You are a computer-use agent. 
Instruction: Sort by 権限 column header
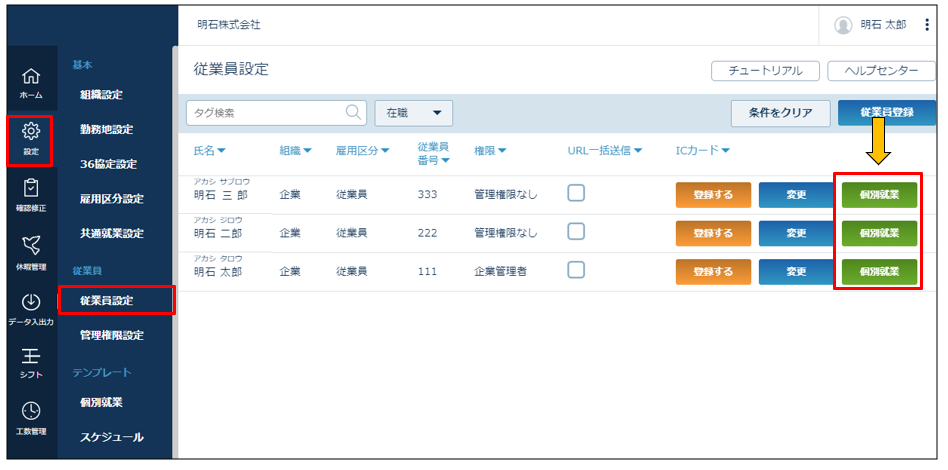click(x=490, y=151)
